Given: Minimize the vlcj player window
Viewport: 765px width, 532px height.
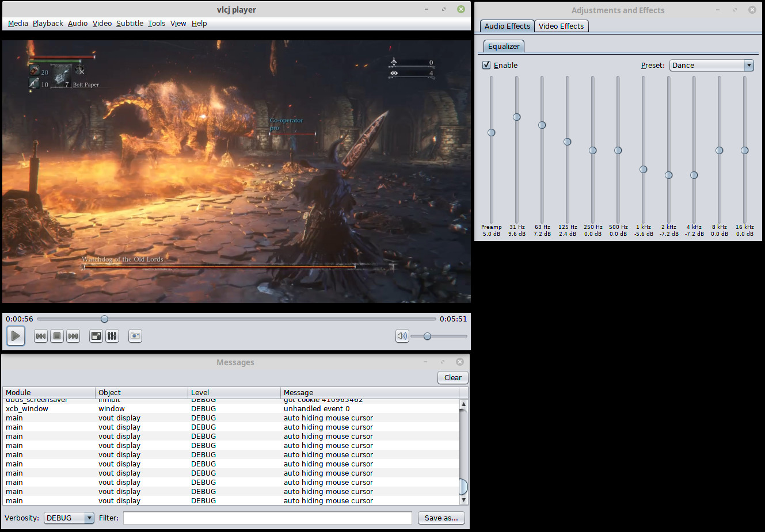Looking at the screenshot, I should pyautogui.click(x=427, y=9).
